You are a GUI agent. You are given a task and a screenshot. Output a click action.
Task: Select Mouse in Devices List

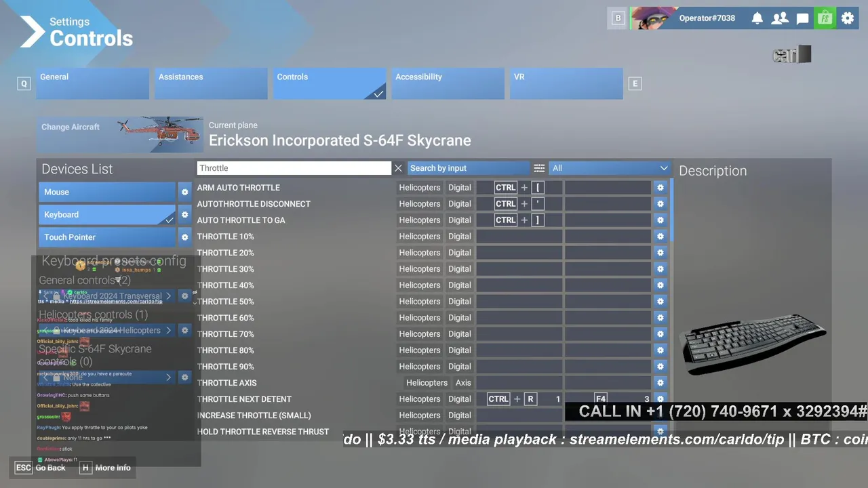pos(107,192)
